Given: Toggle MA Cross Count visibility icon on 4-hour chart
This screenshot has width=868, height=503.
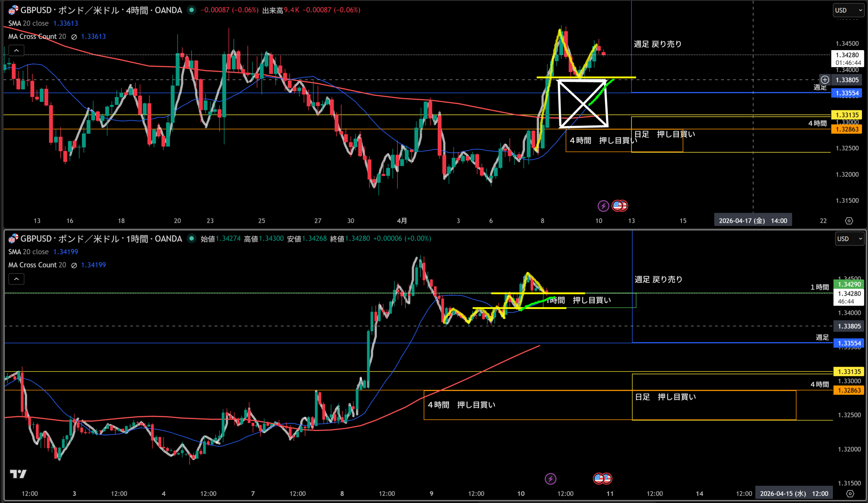Looking at the screenshot, I should (74, 37).
